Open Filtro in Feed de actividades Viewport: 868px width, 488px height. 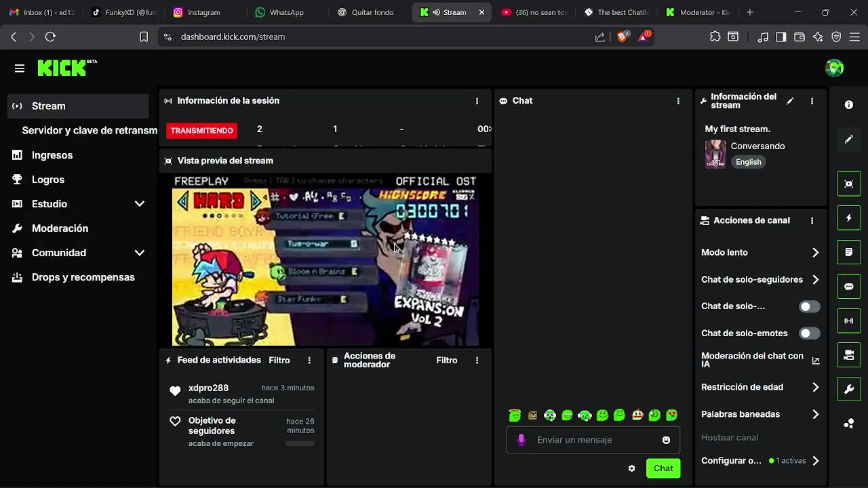point(279,361)
